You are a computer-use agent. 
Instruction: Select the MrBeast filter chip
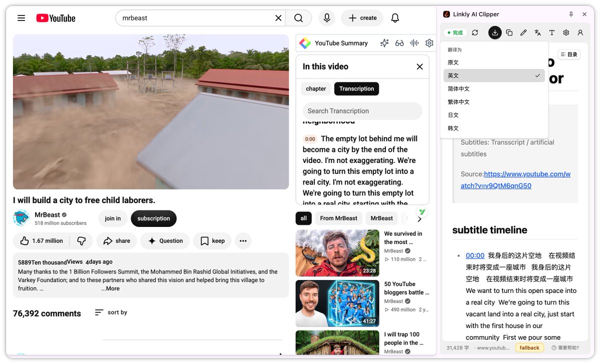(x=381, y=218)
